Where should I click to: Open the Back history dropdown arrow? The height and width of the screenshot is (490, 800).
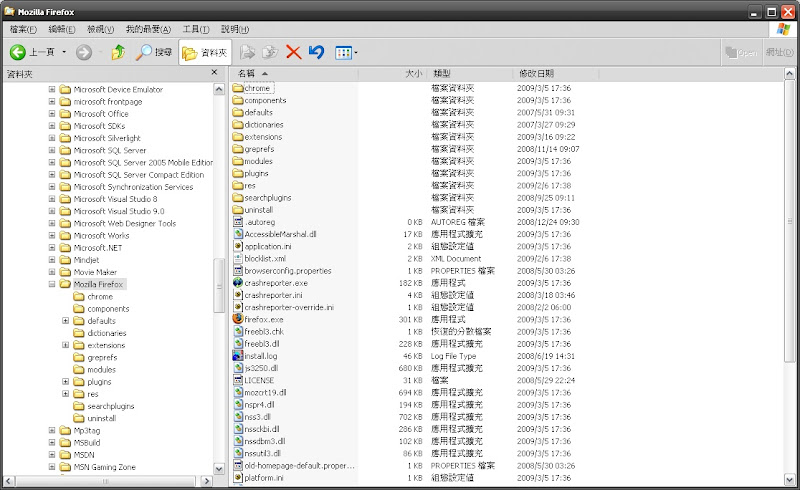point(64,52)
